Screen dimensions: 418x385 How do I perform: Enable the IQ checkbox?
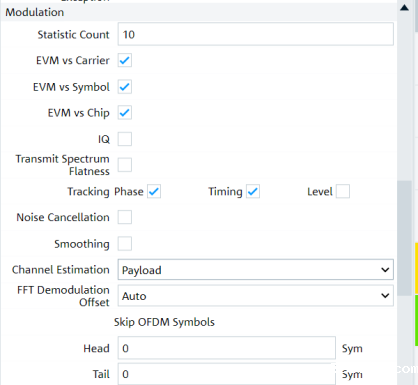[125, 139]
